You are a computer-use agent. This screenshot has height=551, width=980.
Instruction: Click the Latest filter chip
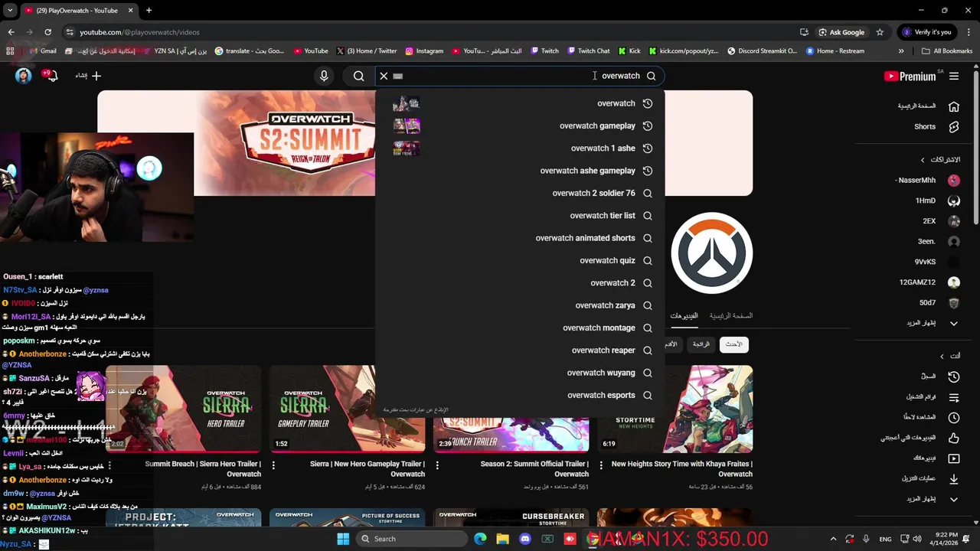[733, 344]
